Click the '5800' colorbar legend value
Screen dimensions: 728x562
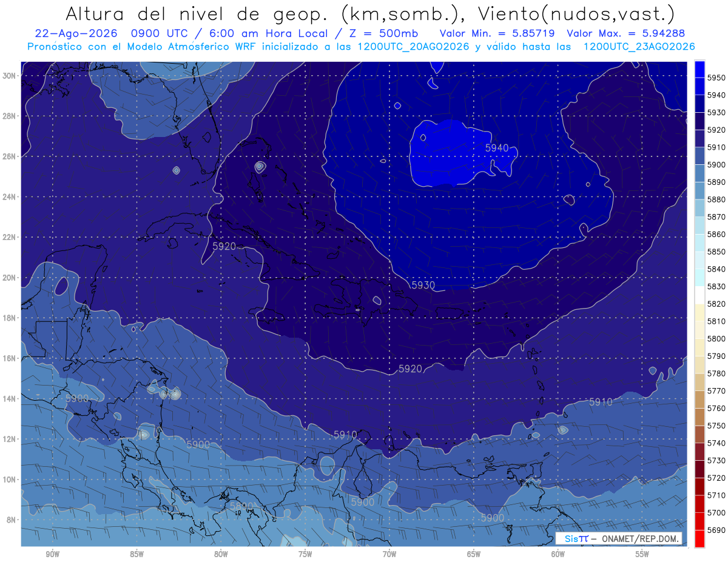coord(716,338)
